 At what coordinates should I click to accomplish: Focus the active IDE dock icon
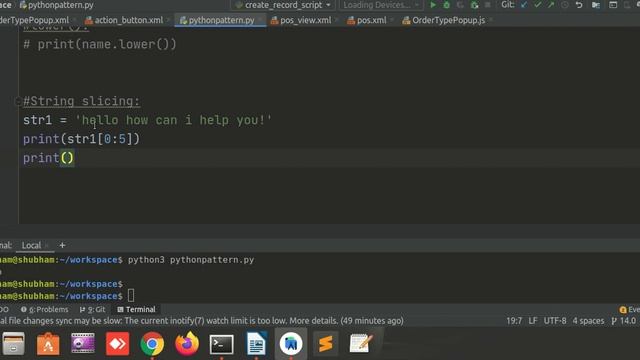pyautogui.click(x=291, y=344)
